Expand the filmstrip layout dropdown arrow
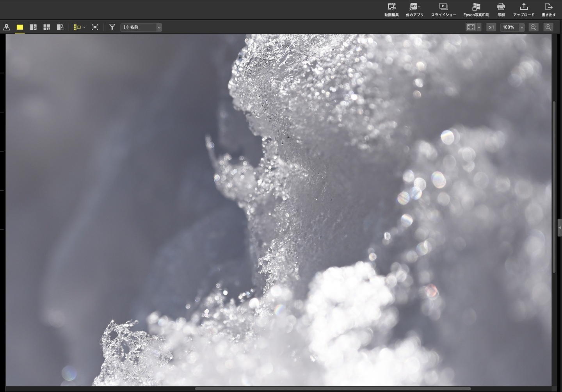 [x=84, y=27]
